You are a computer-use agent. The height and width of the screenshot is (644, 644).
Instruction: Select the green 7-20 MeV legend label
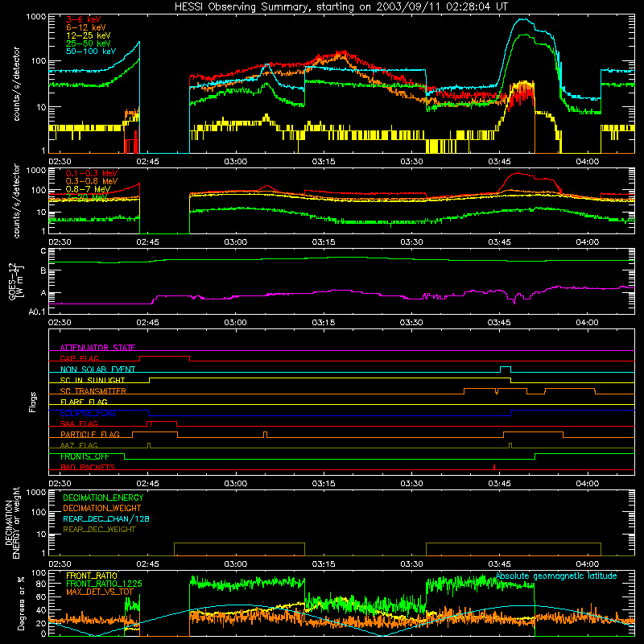(87, 197)
